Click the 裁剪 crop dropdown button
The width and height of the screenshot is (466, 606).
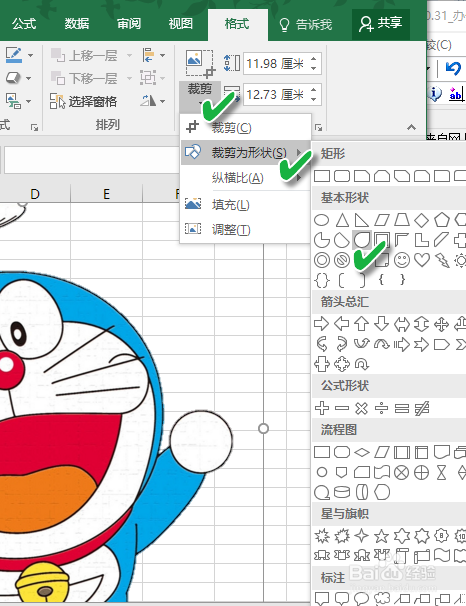pos(200,95)
